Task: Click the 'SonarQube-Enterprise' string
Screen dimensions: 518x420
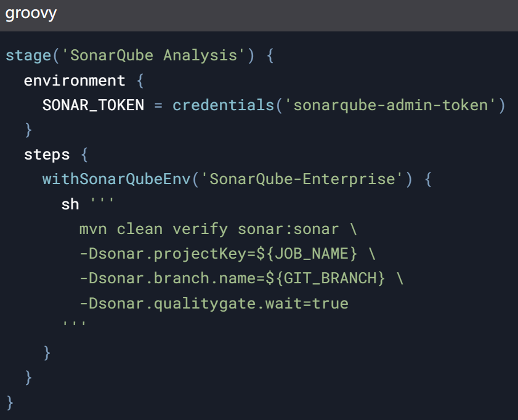Action: (302, 179)
